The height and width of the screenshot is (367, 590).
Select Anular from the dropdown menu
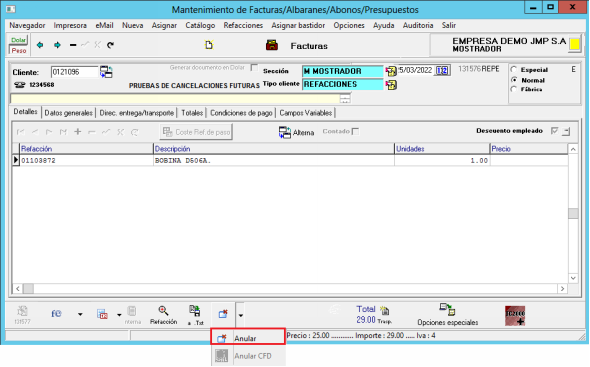248,338
